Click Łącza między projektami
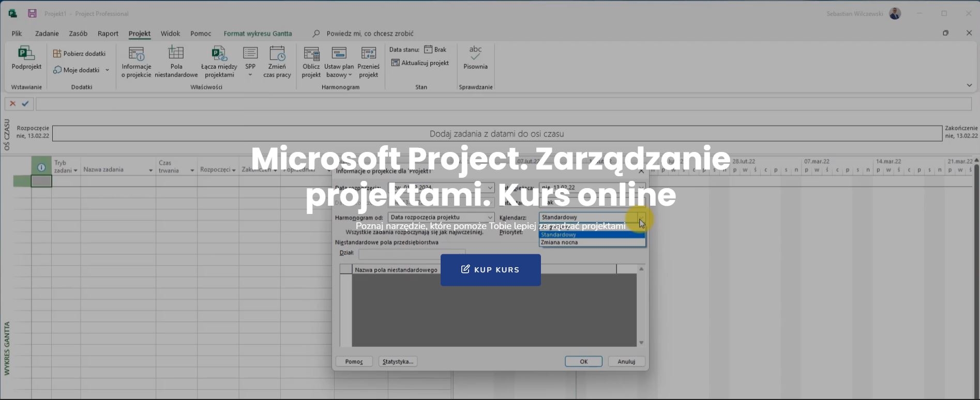The height and width of the screenshot is (400, 980). (x=219, y=61)
